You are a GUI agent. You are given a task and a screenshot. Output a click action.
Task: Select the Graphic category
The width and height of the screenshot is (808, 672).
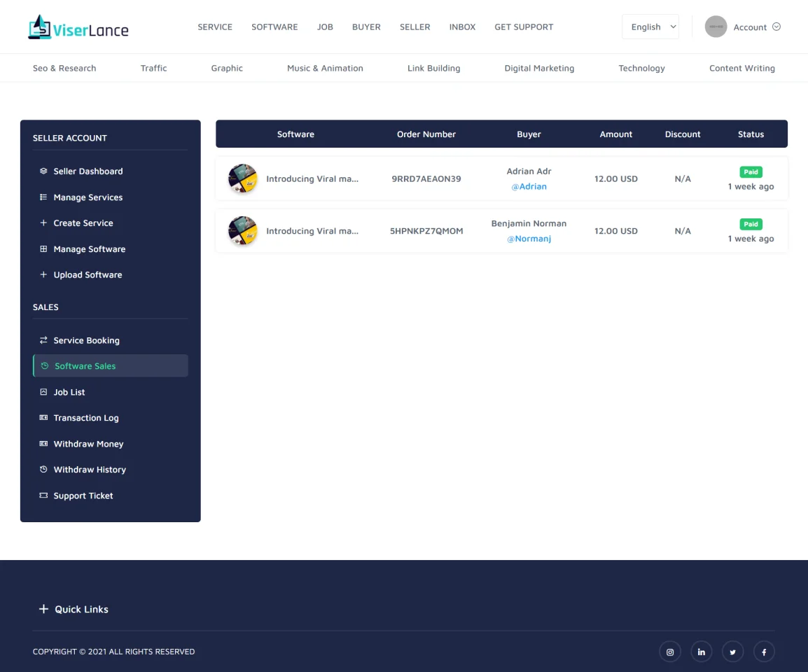[x=227, y=68]
